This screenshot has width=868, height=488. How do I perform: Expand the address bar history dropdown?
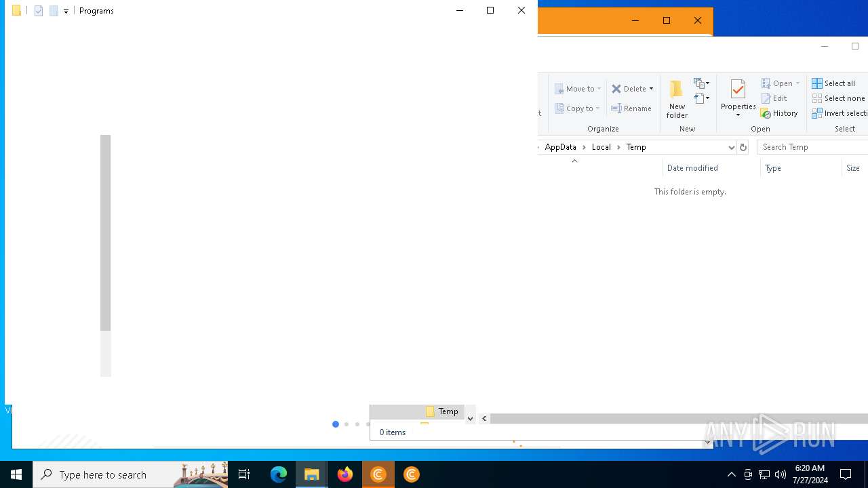[x=731, y=147]
